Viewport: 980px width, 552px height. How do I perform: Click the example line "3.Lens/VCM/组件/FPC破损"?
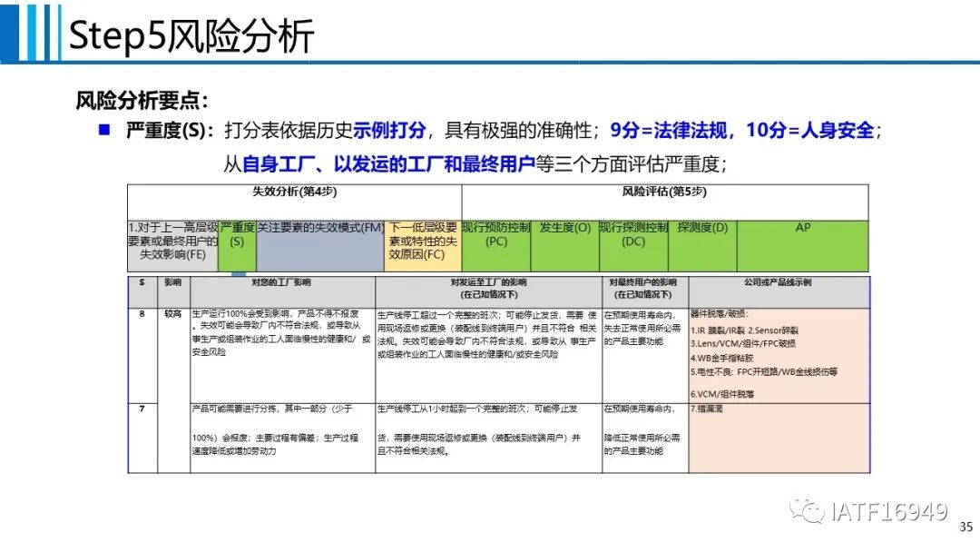point(743,344)
